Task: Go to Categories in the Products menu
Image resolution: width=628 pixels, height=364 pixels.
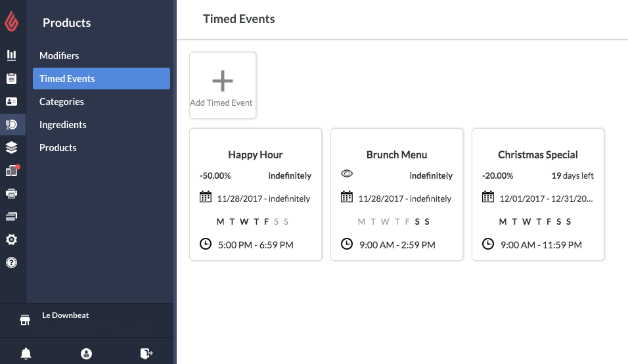Action: pyautogui.click(x=62, y=102)
